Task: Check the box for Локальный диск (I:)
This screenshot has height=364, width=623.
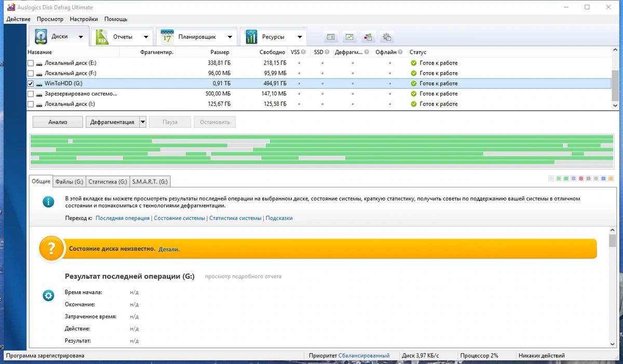Action: [31, 104]
